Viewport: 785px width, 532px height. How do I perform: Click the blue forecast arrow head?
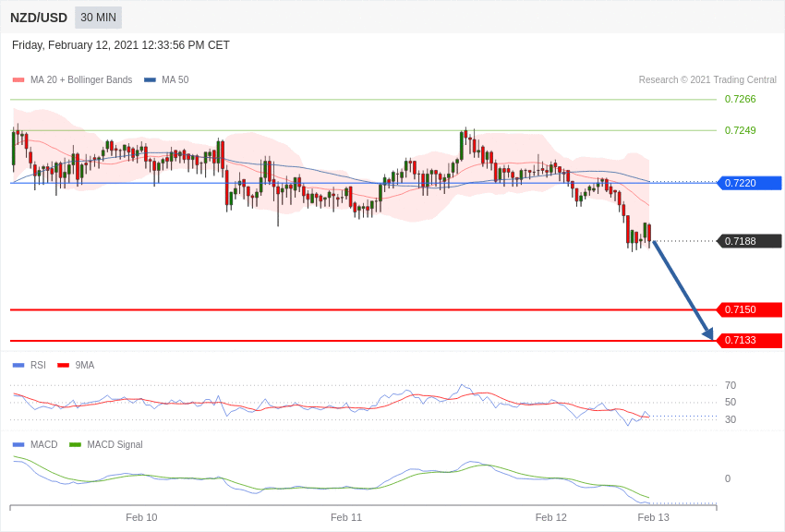708,333
